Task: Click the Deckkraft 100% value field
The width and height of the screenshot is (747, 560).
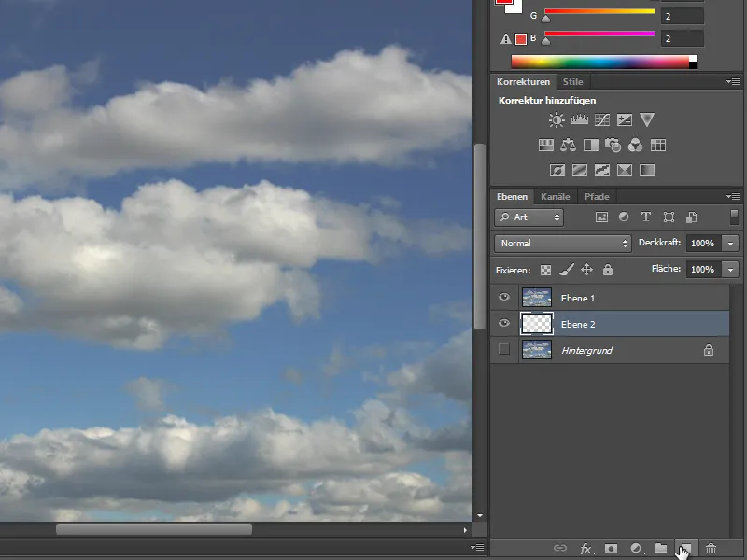Action: coord(704,244)
